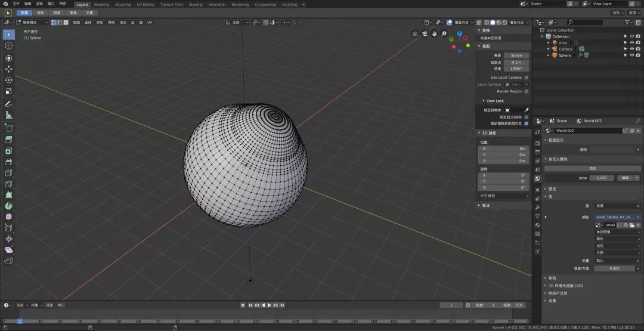Open the Overlays dropdown arrow
Image resolution: width=644 pixels, height=331 pixels.
pos(472,22)
